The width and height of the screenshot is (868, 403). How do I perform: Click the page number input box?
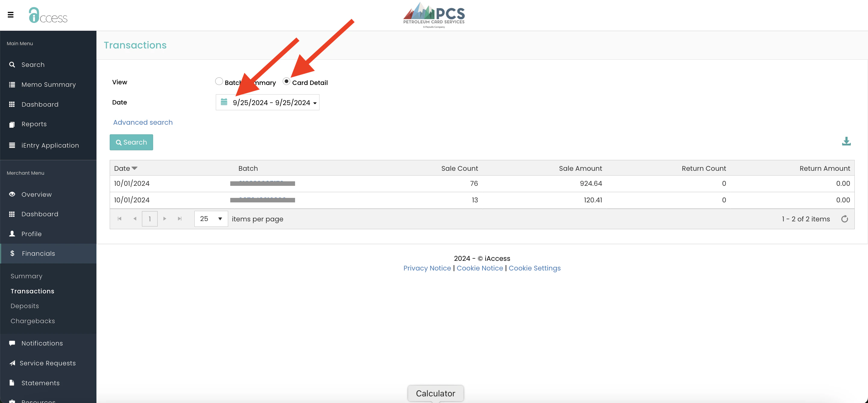pos(149,219)
